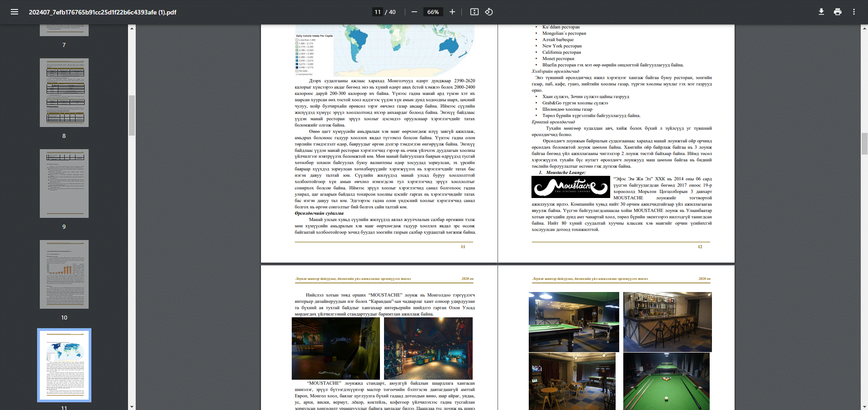The height and width of the screenshot is (410, 868).
Task: Click sidebar scrollbar down arrow
Action: (132, 407)
